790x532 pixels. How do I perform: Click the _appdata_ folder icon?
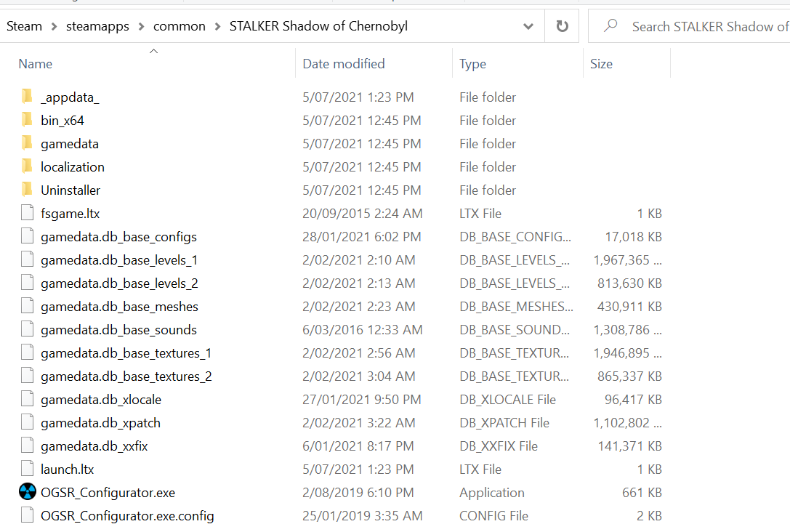pos(27,96)
